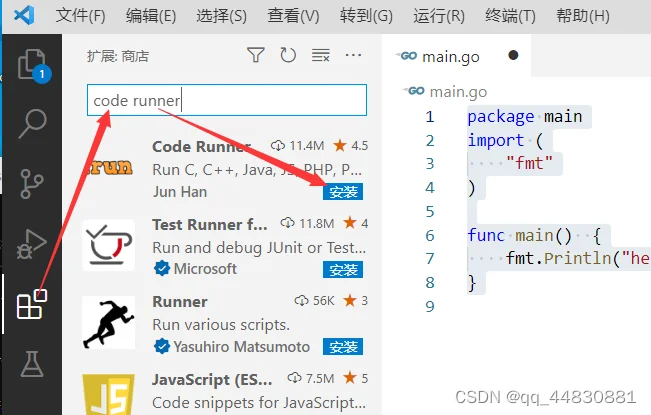
Task: Click Microsoft verified publisher badge
Action: (x=162, y=269)
